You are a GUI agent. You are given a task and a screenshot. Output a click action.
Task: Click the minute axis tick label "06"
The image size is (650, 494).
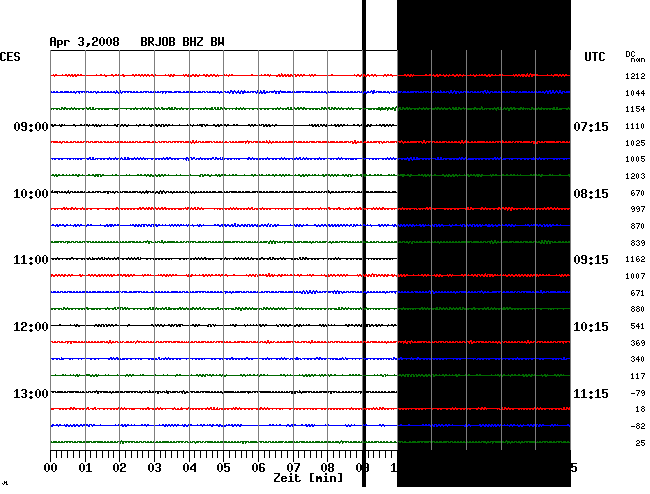point(258,468)
